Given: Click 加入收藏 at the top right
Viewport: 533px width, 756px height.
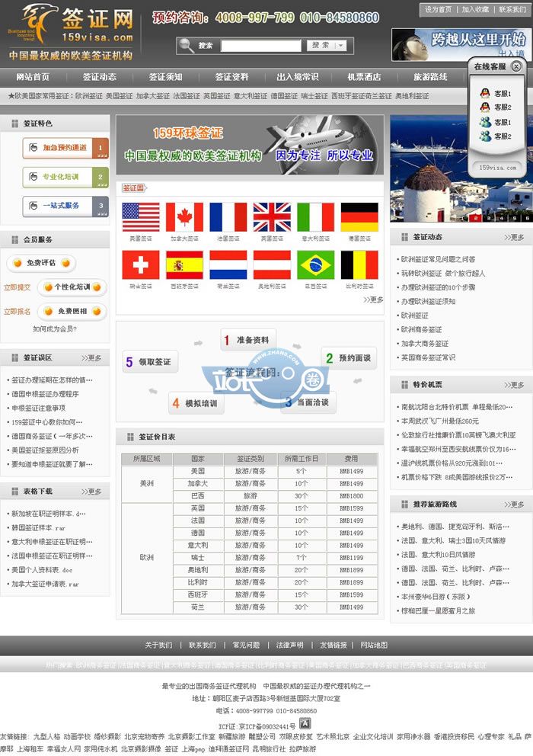Looking at the screenshot, I should 475,9.
